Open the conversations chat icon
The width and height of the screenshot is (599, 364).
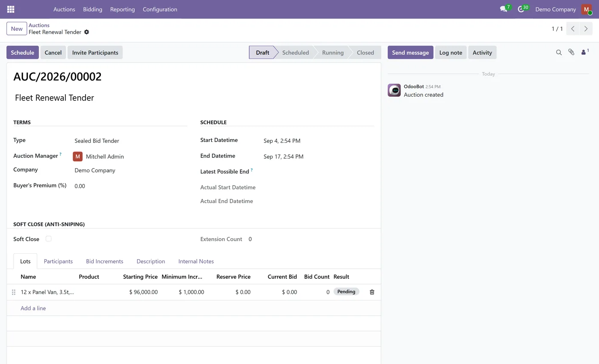click(x=504, y=9)
